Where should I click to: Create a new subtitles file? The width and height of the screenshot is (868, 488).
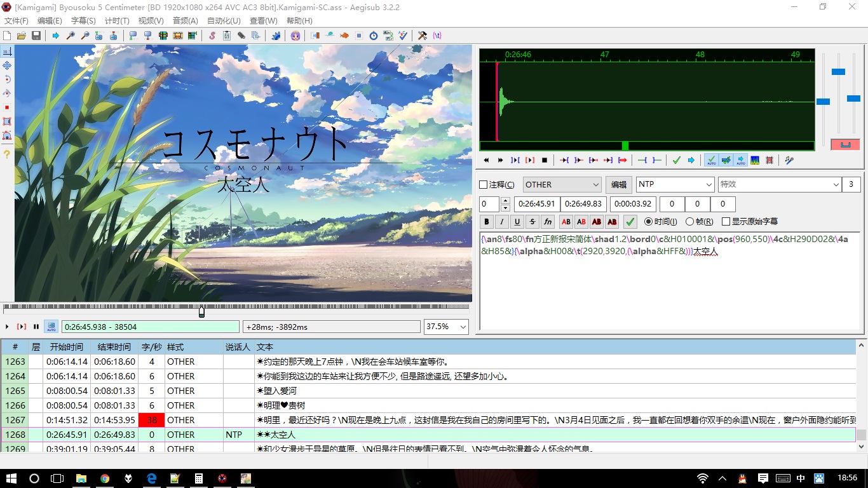point(7,36)
